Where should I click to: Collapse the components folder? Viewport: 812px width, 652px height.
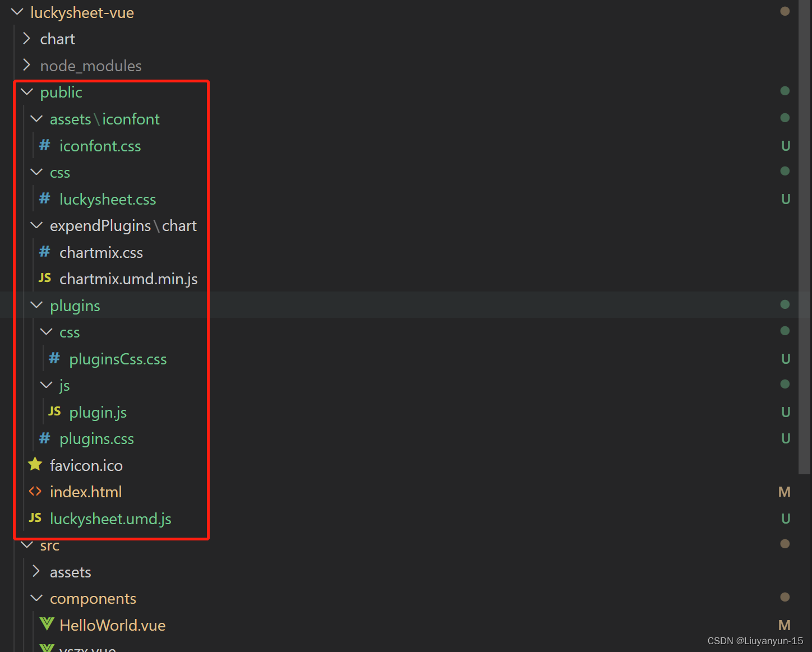point(36,598)
